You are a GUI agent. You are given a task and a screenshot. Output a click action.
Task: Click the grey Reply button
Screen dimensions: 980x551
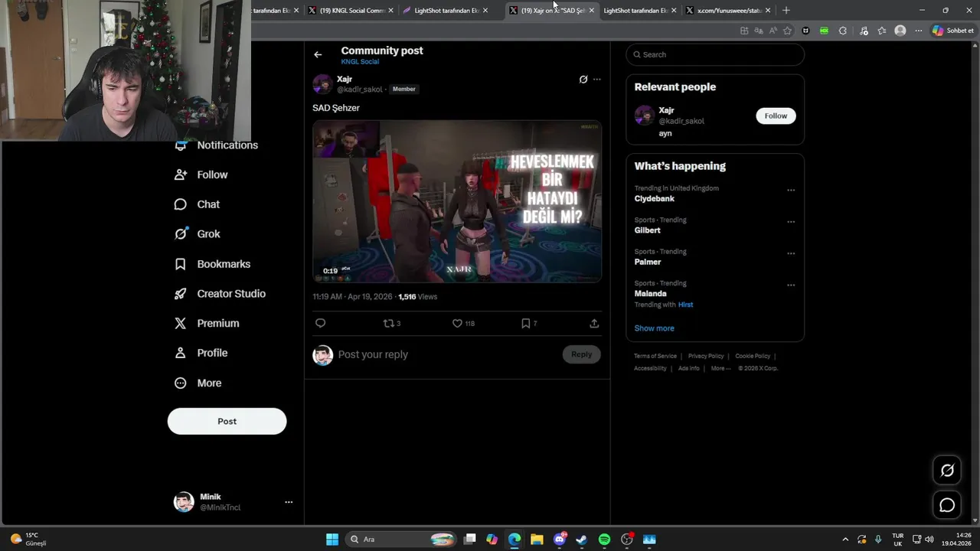582,354
